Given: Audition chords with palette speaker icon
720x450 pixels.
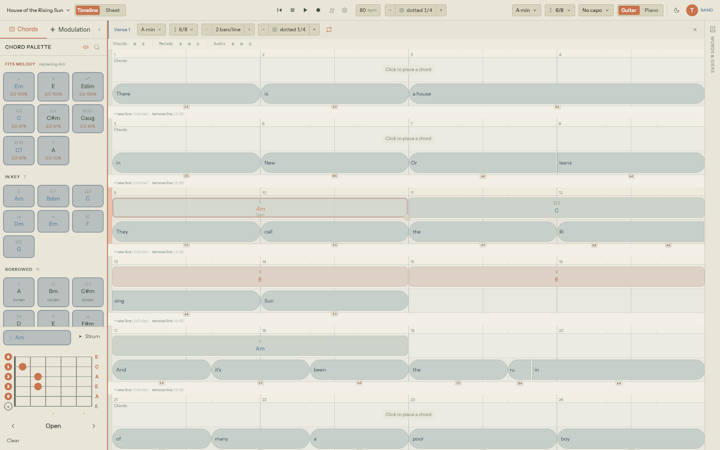Looking at the screenshot, I should 85,47.
